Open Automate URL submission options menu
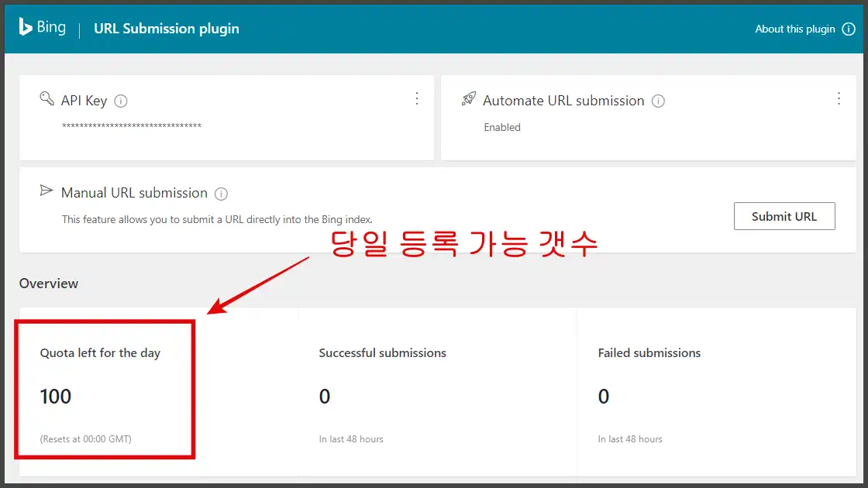 pos(839,98)
